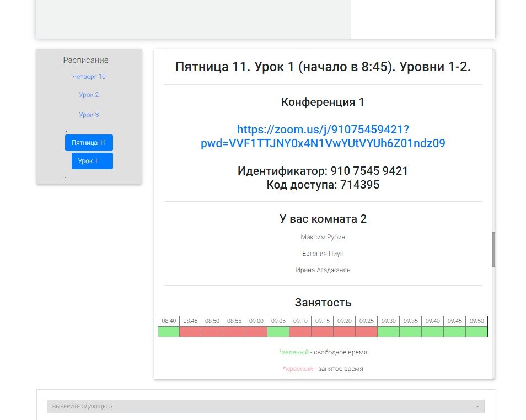This screenshot has height=420, width=526.
Task: Click the 09:35 time slot header
Action: click(411, 321)
